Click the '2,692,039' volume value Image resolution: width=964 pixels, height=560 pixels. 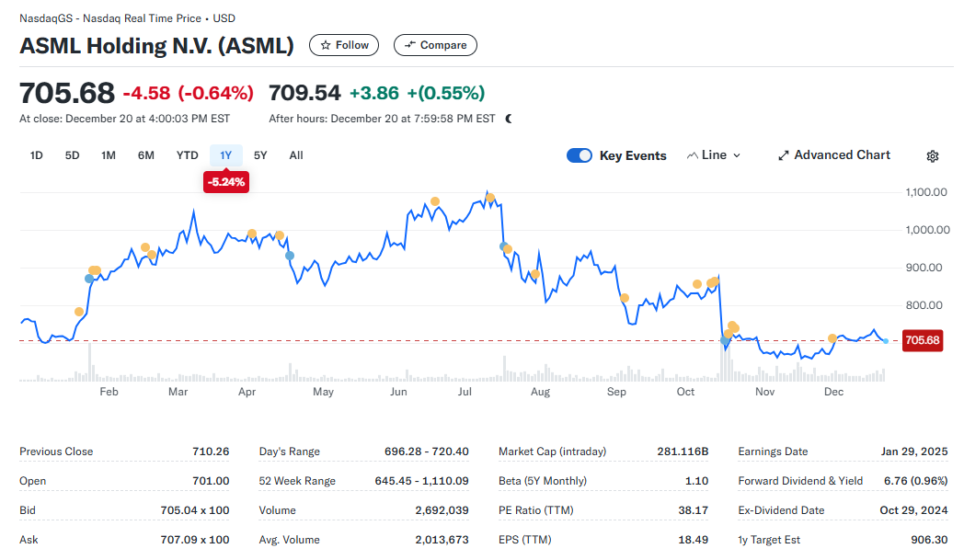[442, 510]
